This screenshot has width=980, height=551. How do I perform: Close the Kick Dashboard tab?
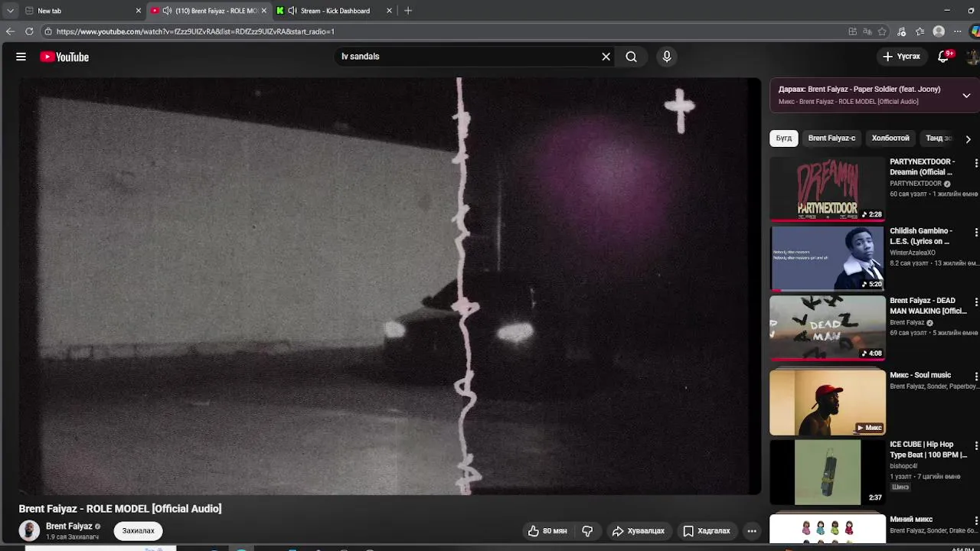[x=389, y=11]
